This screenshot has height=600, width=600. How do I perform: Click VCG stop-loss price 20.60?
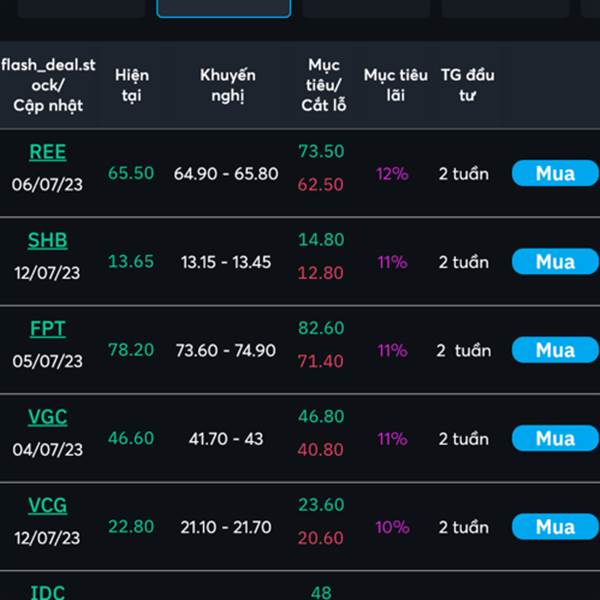(x=321, y=538)
